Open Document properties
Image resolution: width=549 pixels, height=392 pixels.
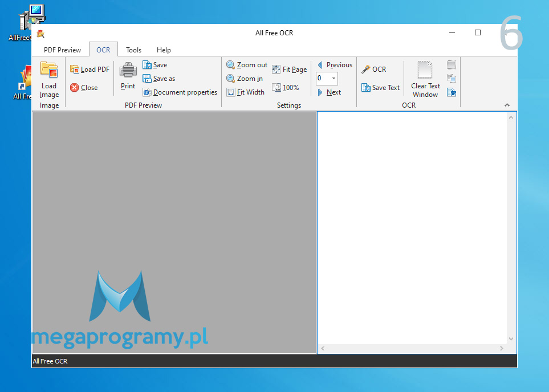pyautogui.click(x=180, y=92)
